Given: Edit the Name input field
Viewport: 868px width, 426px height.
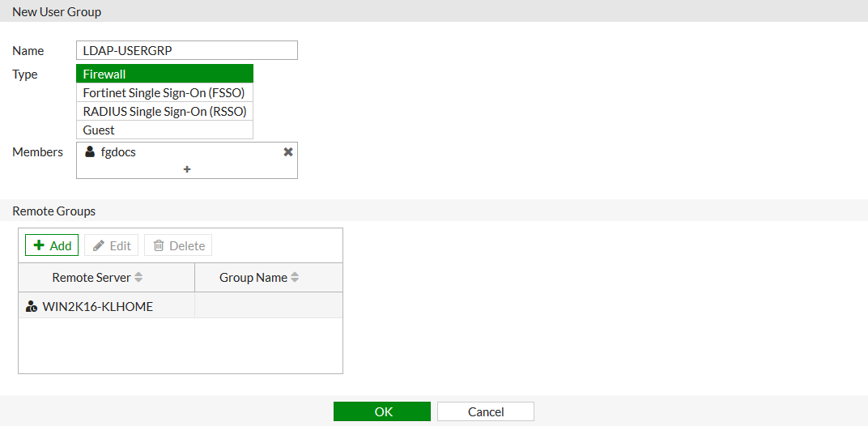Looking at the screenshot, I should pos(187,50).
